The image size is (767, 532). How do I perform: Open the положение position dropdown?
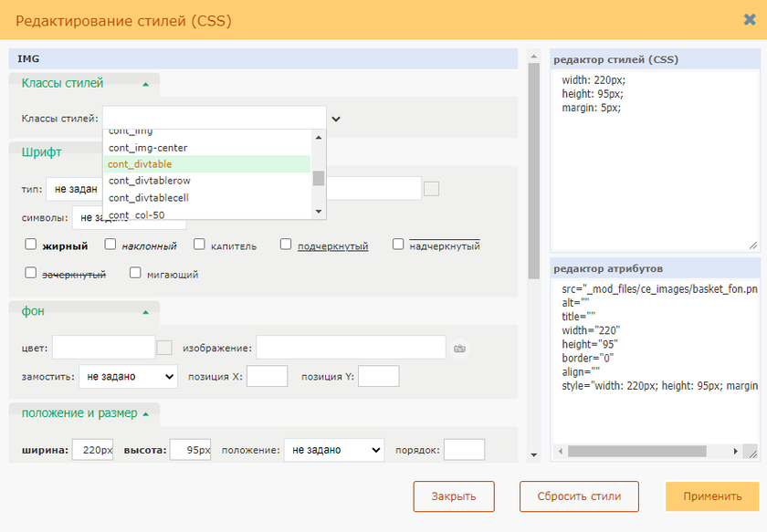click(333, 450)
